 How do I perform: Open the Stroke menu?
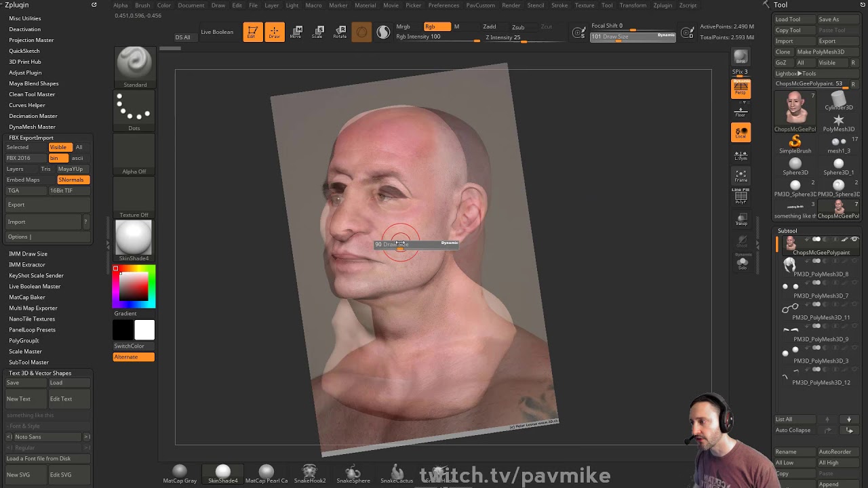pos(559,5)
